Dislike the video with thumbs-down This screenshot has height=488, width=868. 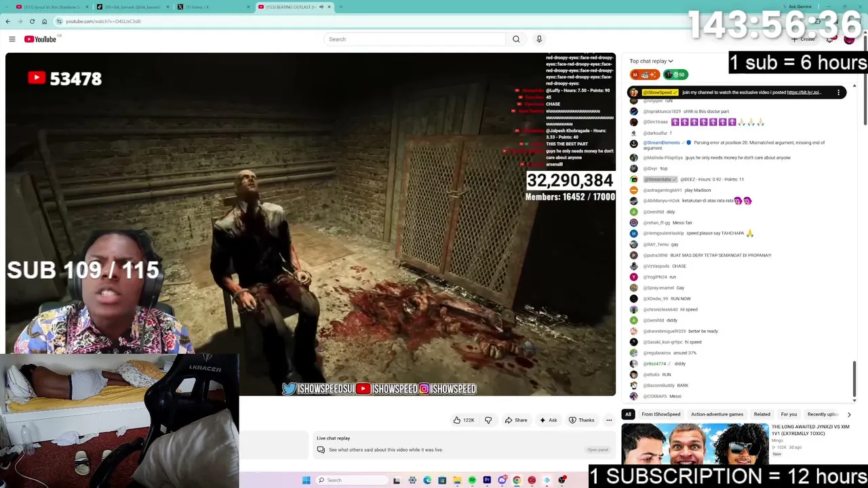click(488, 420)
